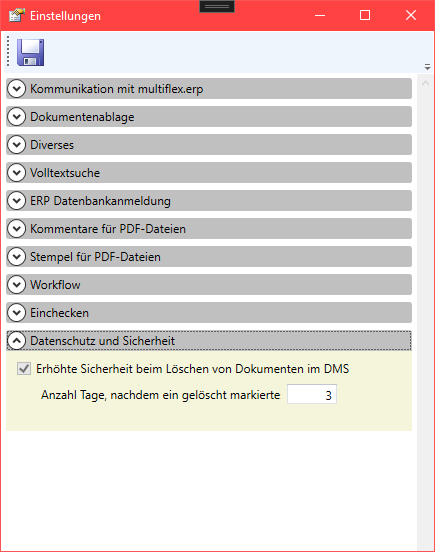Click the Einstellungen app icon in title bar
The height and width of the screenshot is (552, 435).
[17, 15]
